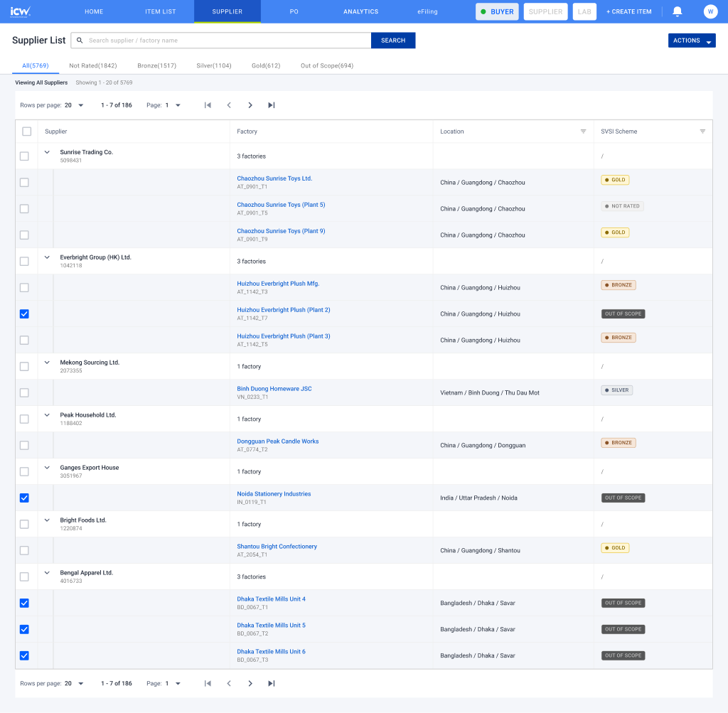Viewport: 728px width, 713px height.
Task: Uncheck Huizhou Everbright Plush (Plant 2)
Action: pos(24,313)
